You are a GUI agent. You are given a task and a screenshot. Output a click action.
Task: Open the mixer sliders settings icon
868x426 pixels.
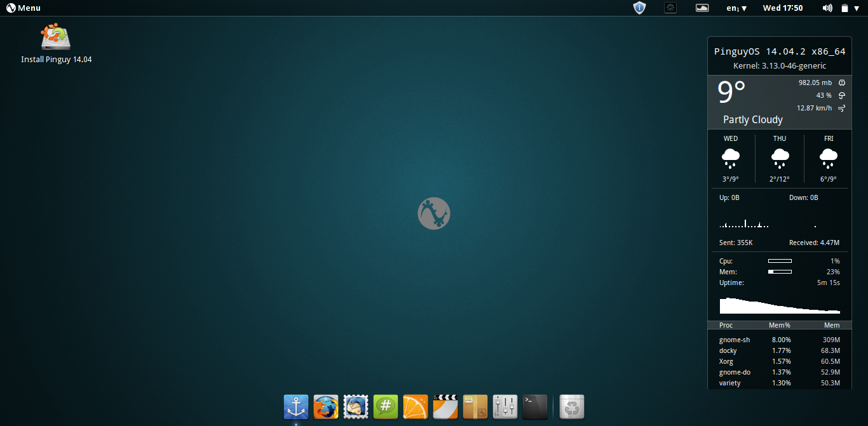pos(505,407)
